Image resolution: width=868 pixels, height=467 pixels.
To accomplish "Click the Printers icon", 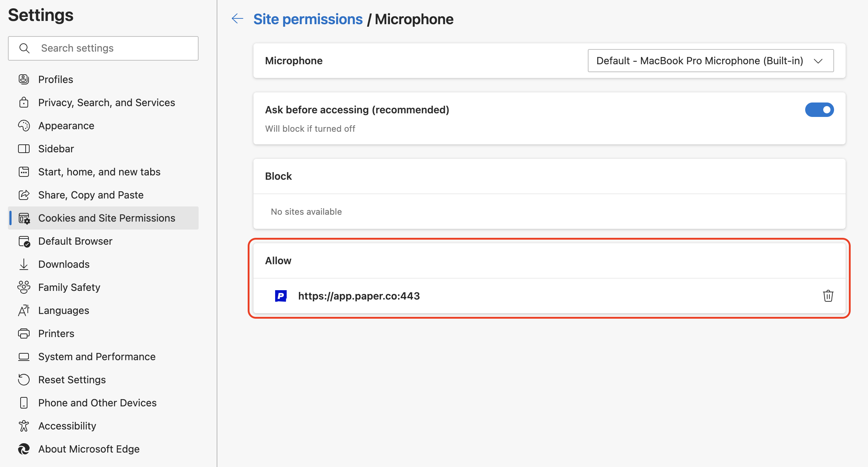I will click(24, 333).
